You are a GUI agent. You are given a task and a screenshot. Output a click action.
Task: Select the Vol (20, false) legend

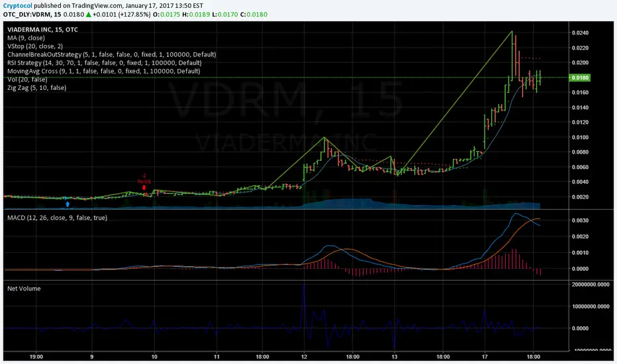(x=27, y=79)
